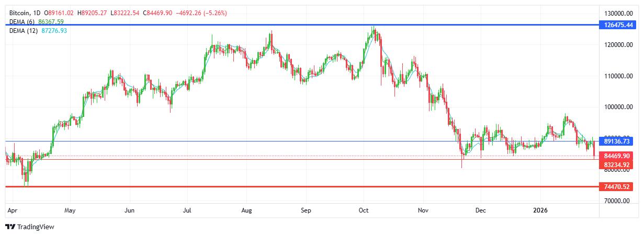Click the Apr label on the time axis
The image size is (644, 236).
12,211
